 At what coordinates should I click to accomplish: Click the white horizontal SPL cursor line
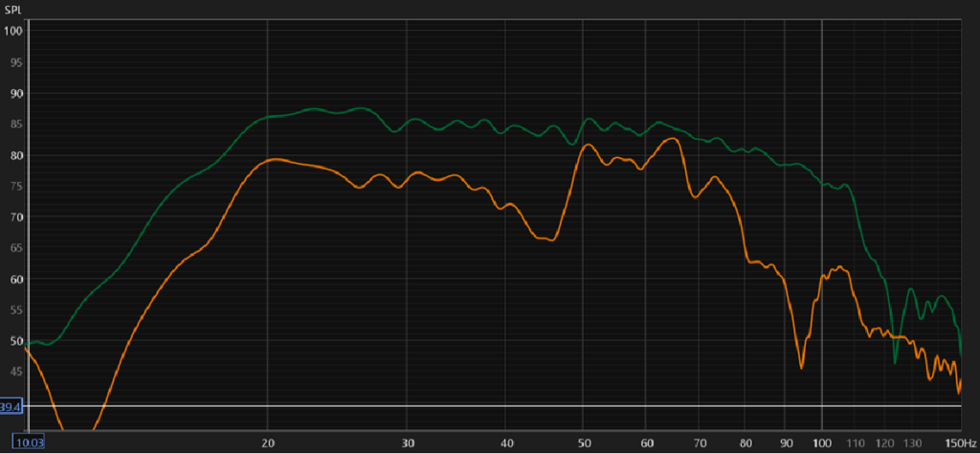(479, 406)
